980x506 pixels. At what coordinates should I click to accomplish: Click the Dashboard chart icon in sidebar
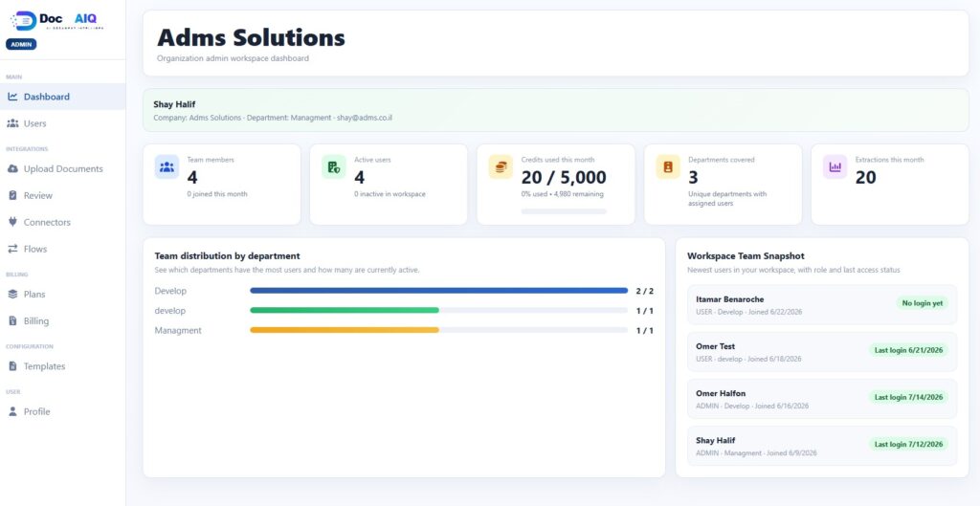tap(12, 97)
